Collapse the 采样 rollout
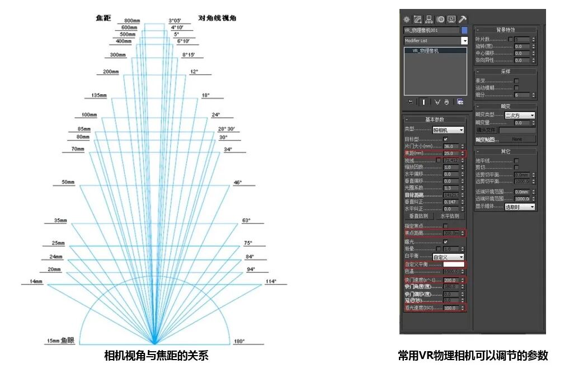The image size is (588, 373). coord(506,71)
